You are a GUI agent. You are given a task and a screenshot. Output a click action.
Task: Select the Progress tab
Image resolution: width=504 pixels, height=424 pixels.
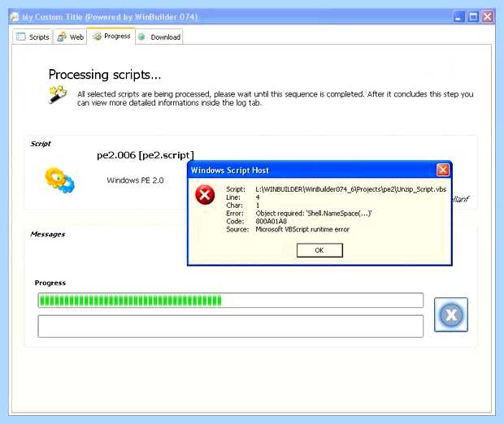pyautogui.click(x=111, y=36)
